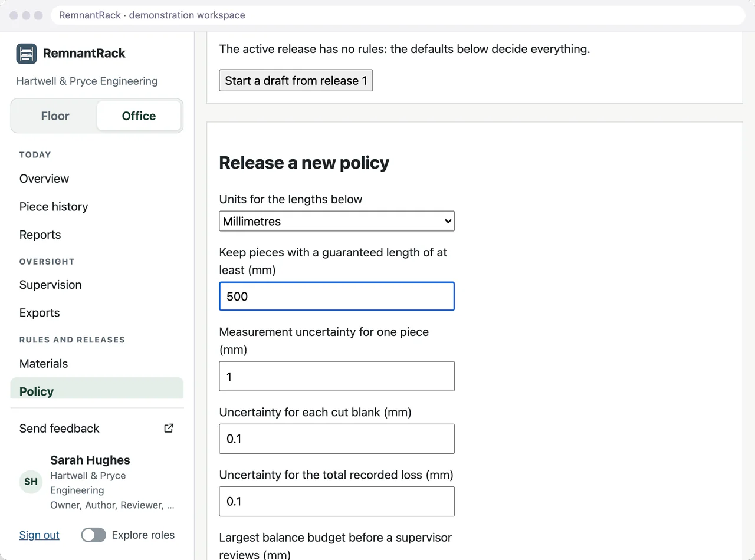Select the Policy sidebar item
This screenshot has width=755, height=560.
[97, 389]
